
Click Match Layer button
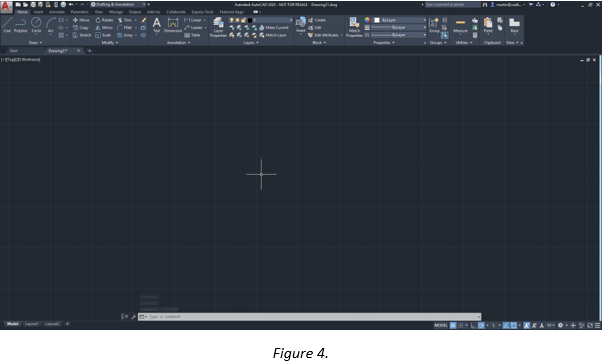(x=273, y=35)
